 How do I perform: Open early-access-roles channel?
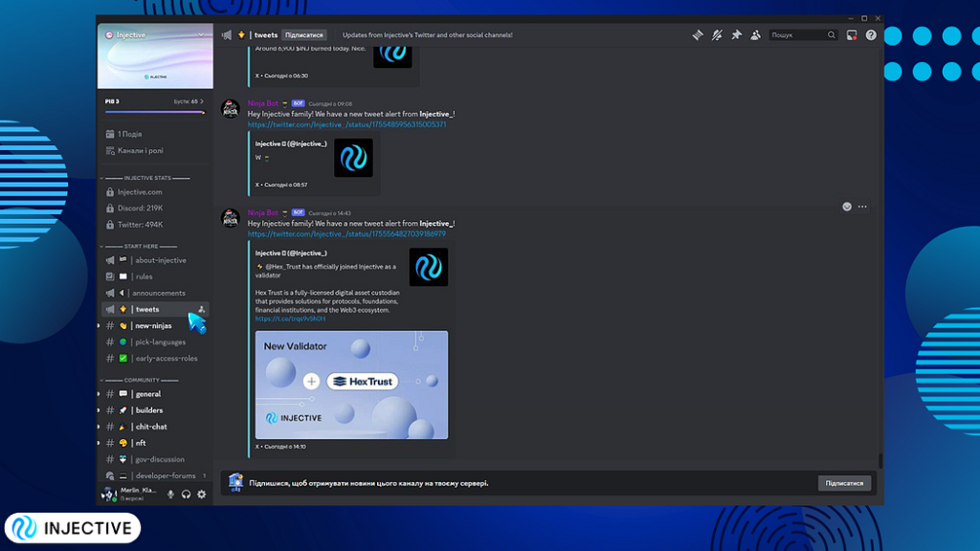[x=155, y=358]
